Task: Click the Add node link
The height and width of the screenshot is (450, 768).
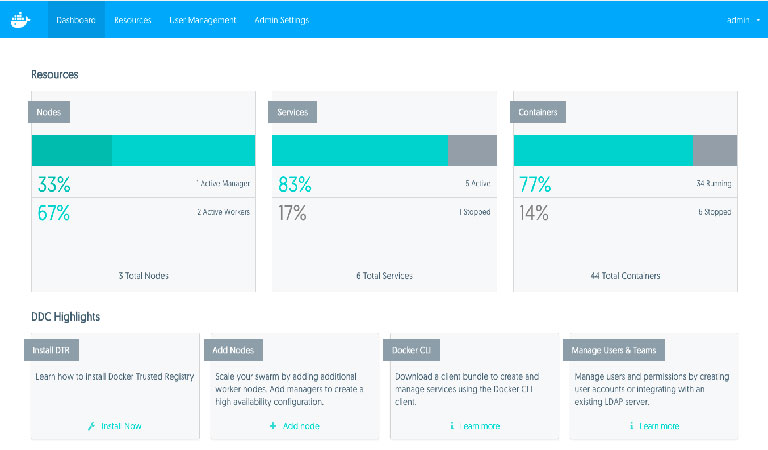Action: tap(301, 426)
